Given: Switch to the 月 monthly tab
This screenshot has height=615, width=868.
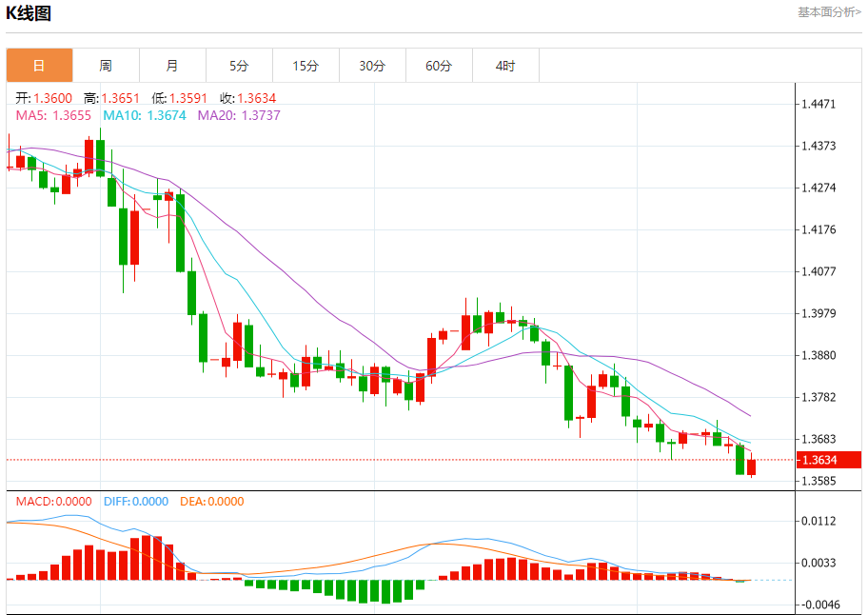Looking at the screenshot, I should tap(172, 66).
